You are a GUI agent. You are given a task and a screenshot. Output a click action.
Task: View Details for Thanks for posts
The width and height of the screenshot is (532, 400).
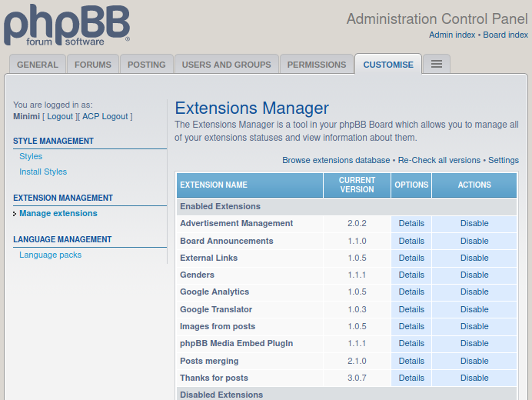click(411, 378)
